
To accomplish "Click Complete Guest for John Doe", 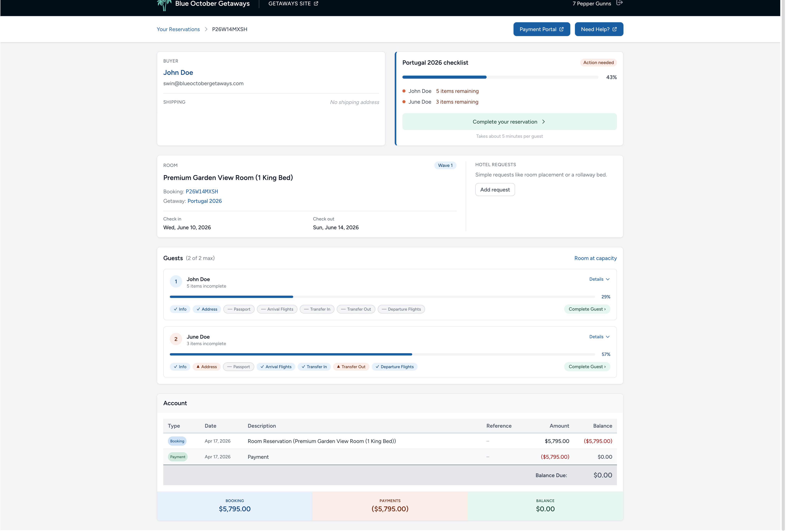I will 587,309.
